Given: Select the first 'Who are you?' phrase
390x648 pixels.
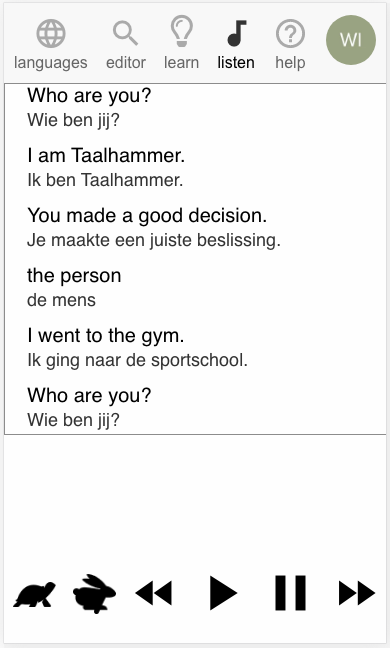Looking at the screenshot, I should 89,95.
